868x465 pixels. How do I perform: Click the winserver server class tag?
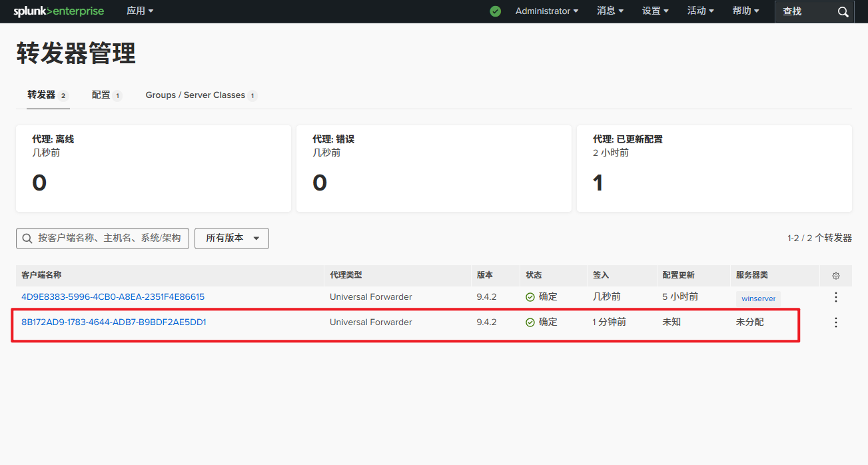tap(757, 298)
